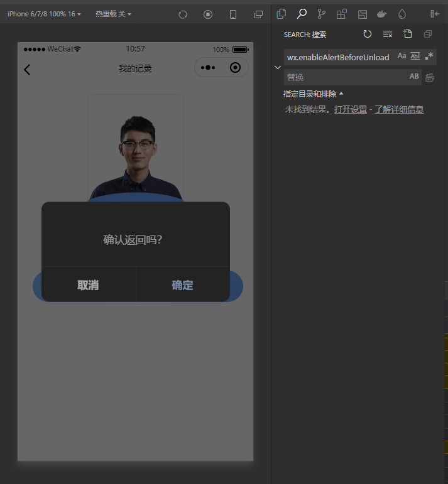Open the 打开设置 link

tap(351, 109)
